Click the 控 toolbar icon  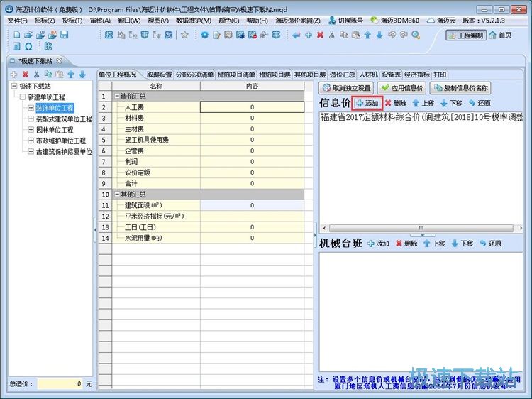109,35
